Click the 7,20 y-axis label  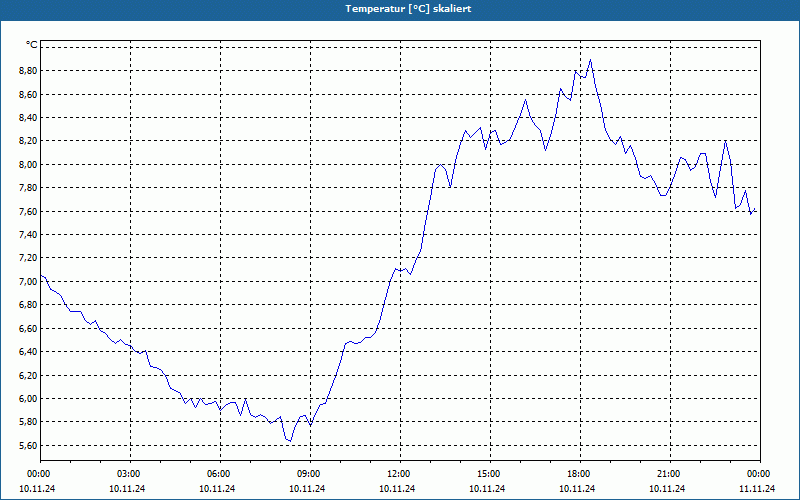(x=28, y=258)
